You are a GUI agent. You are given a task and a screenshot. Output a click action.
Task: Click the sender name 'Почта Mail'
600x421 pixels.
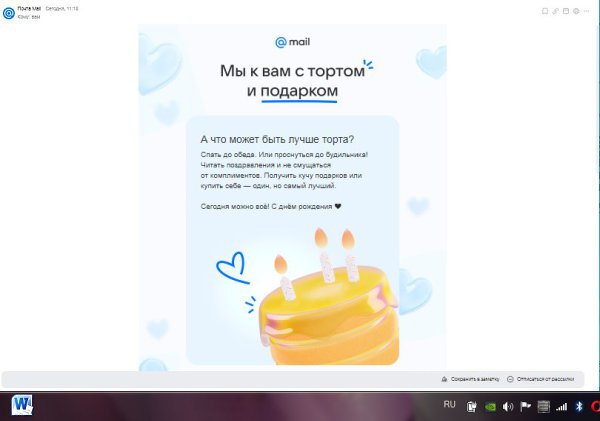(x=29, y=8)
